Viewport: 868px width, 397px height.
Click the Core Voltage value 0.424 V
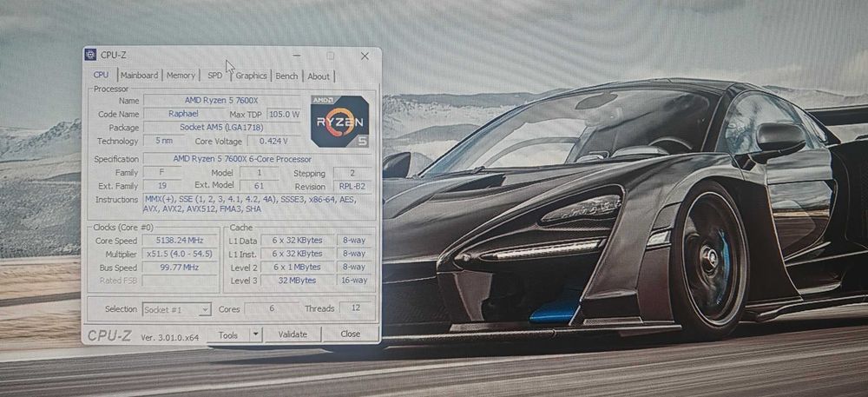[273, 141]
